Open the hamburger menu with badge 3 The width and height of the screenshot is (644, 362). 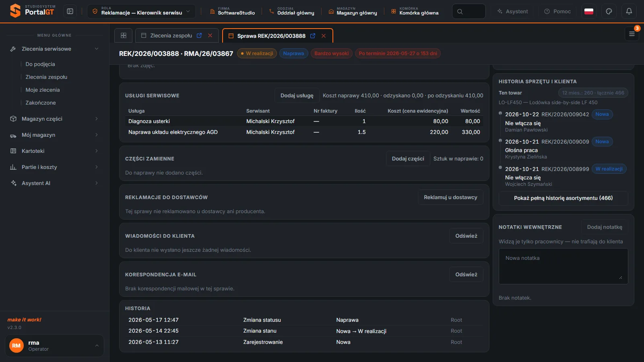coord(632,34)
